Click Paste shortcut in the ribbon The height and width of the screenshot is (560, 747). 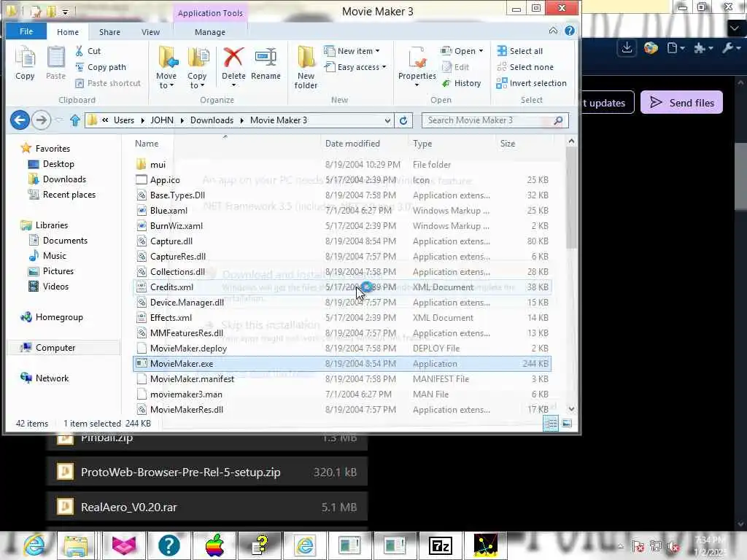click(x=108, y=83)
